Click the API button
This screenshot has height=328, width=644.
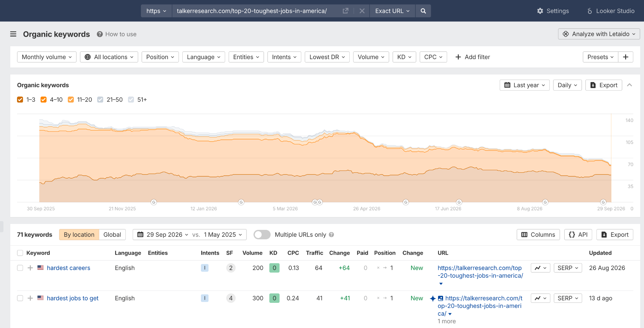tap(578, 235)
